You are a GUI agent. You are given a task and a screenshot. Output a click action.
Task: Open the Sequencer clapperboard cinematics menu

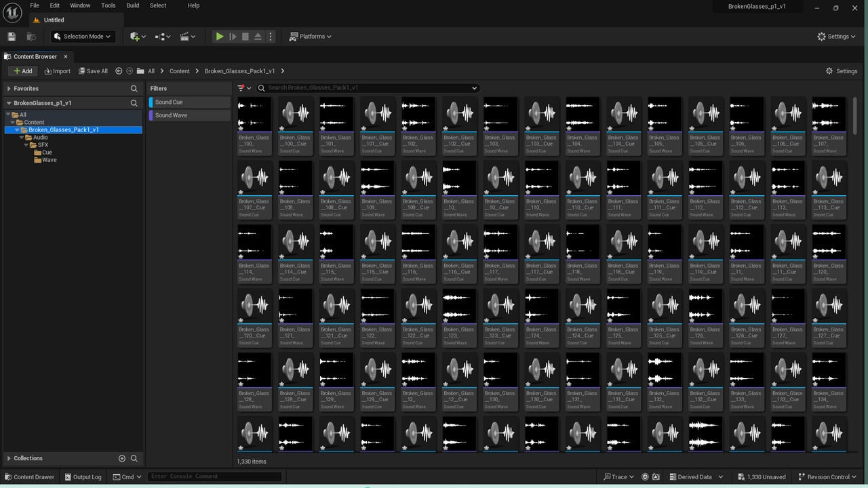pos(188,37)
